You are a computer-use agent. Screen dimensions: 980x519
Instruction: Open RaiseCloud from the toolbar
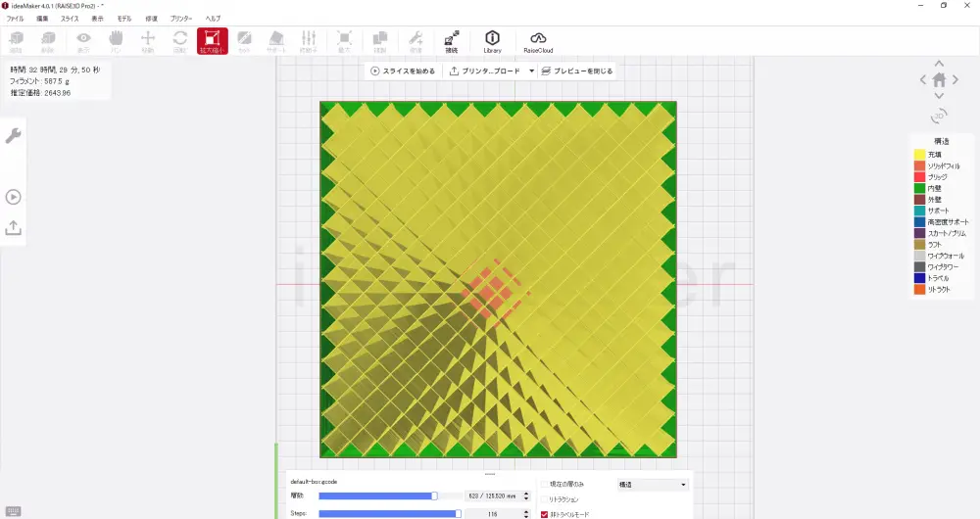click(538, 40)
